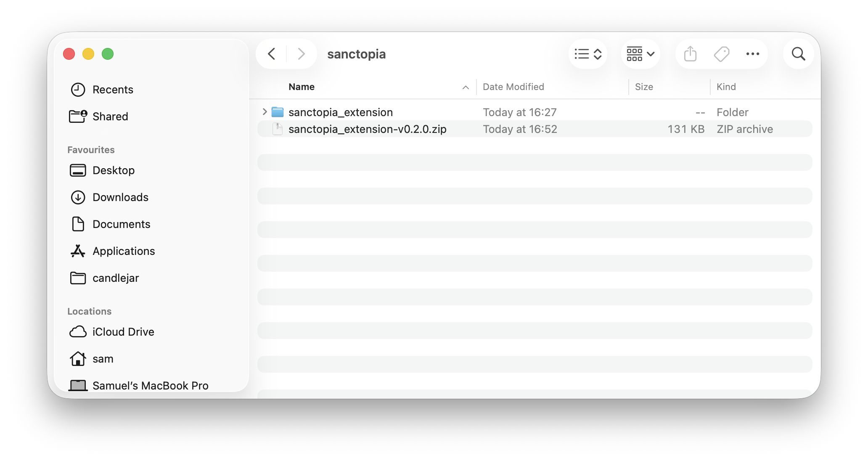This screenshot has width=868, height=461.
Task: Open the candlejar favourite folder
Action: point(116,278)
